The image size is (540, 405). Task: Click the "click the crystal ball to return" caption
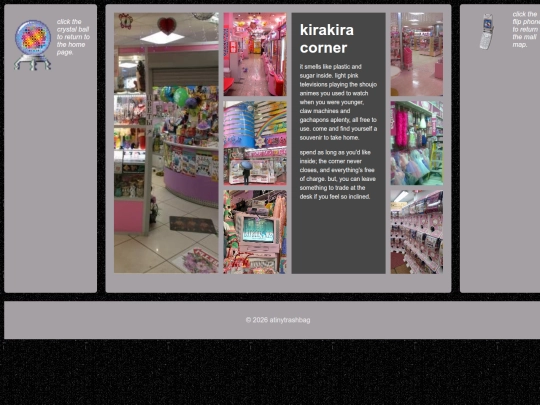click(73, 37)
